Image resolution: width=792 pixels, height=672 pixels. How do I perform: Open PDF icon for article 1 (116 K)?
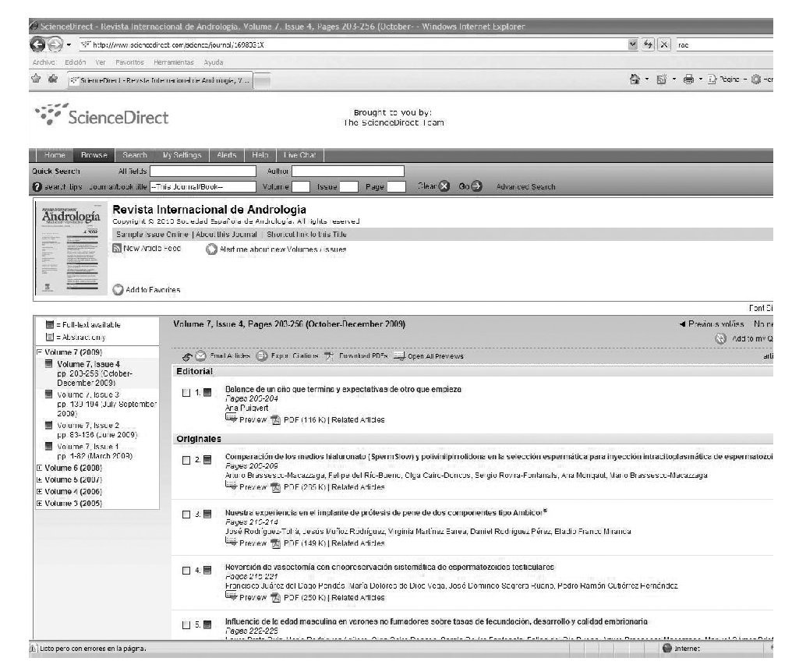point(274,419)
